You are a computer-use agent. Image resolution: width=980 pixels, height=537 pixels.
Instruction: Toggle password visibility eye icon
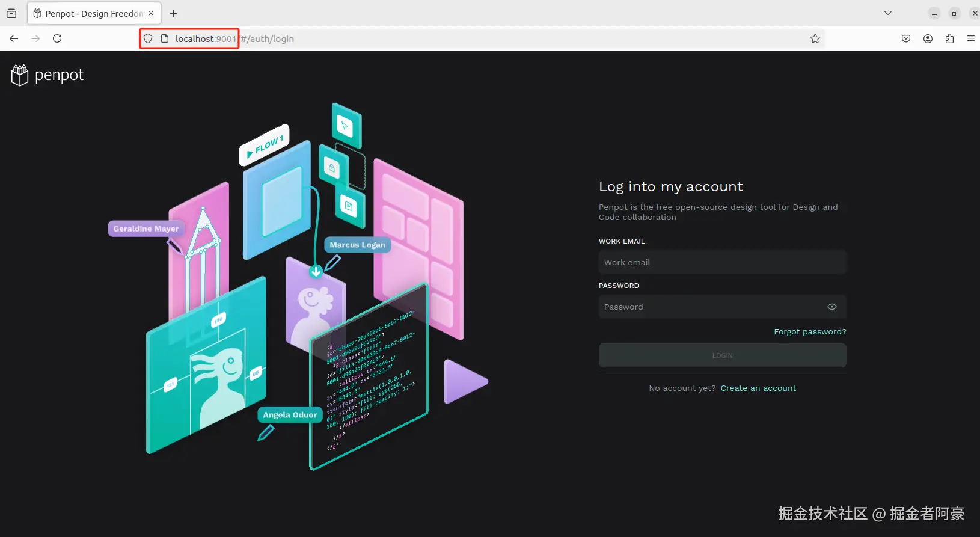tap(832, 307)
